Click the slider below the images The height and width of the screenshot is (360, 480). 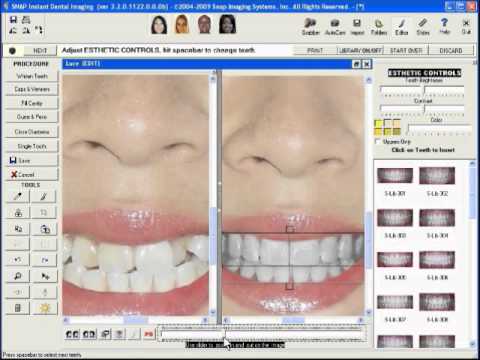(261, 334)
